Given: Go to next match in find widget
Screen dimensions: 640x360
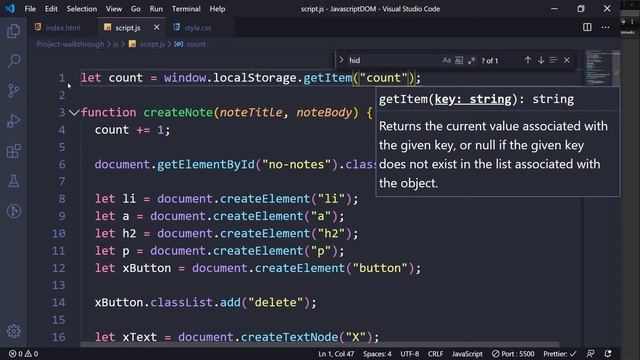Looking at the screenshot, I should [x=541, y=60].
